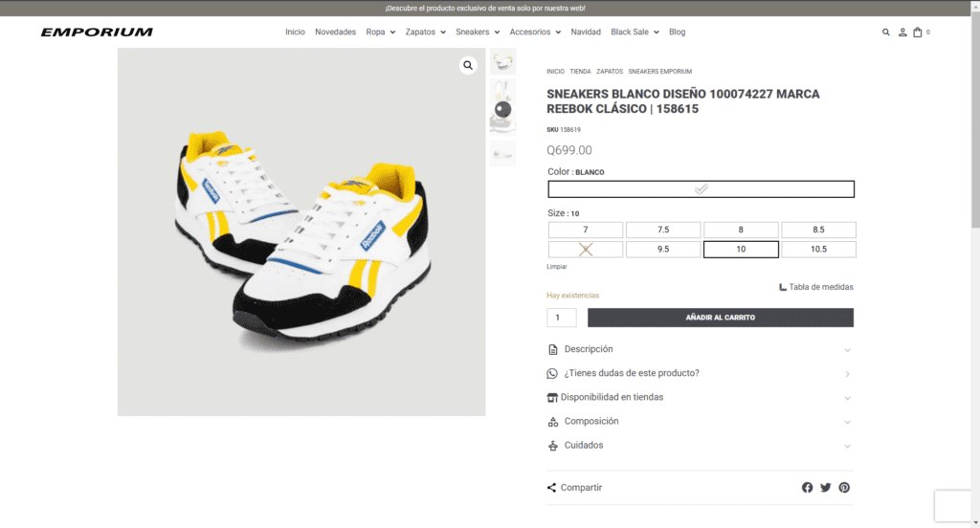The image size is (980, 528).
Task: Click the Composición shapes icon
Action: point(552,422)
